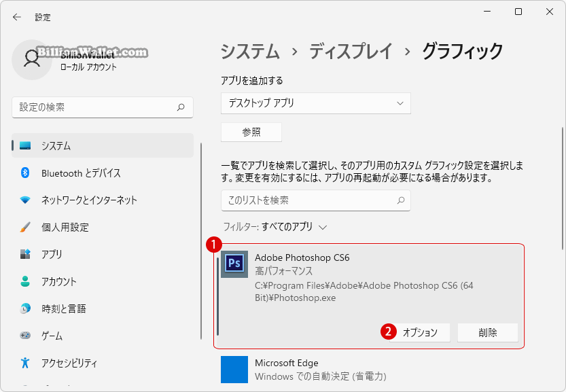This screenshot has height=392, width=566.
Task: Select the Adobe Photoshop CS6 title text
Action: [302, 257]
